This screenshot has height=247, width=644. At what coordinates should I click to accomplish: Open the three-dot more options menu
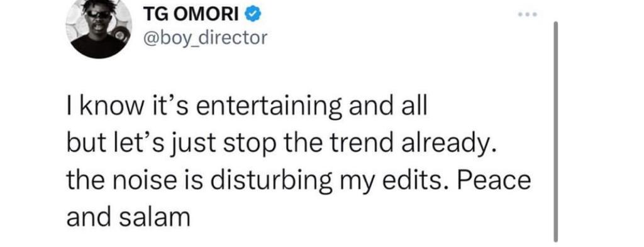(528, 14)
